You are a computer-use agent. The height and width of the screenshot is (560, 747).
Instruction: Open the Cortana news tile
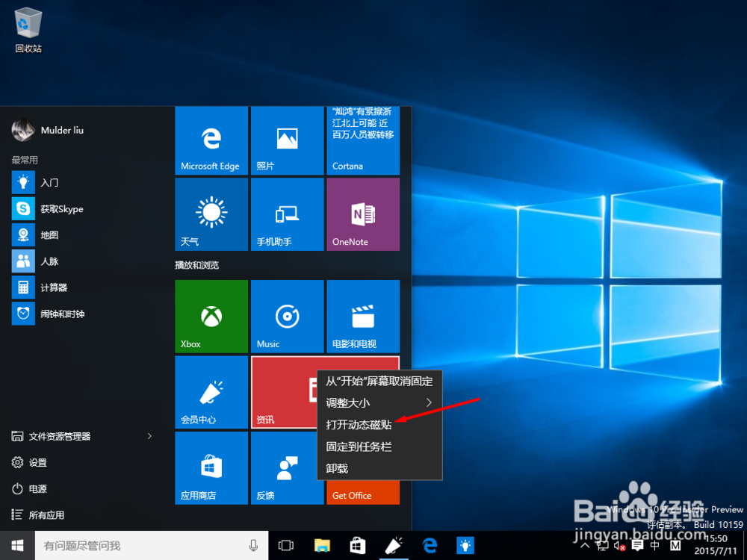tap(363, 140)
